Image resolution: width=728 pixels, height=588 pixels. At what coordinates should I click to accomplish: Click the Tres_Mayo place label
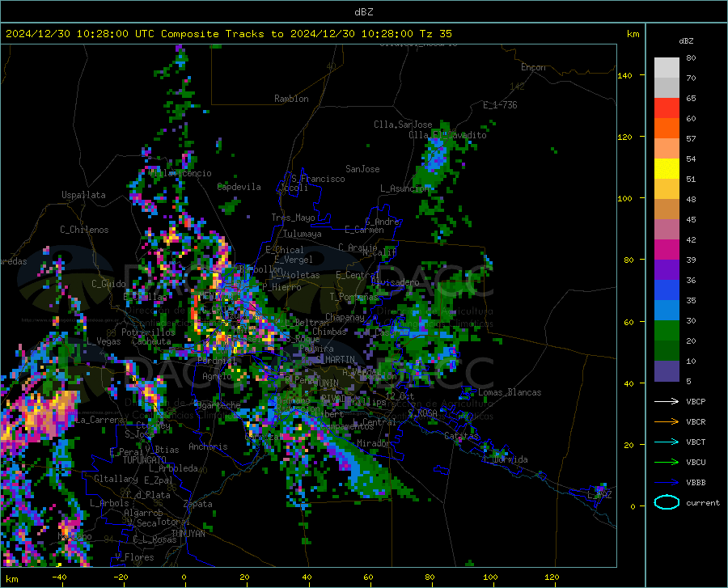293,218
